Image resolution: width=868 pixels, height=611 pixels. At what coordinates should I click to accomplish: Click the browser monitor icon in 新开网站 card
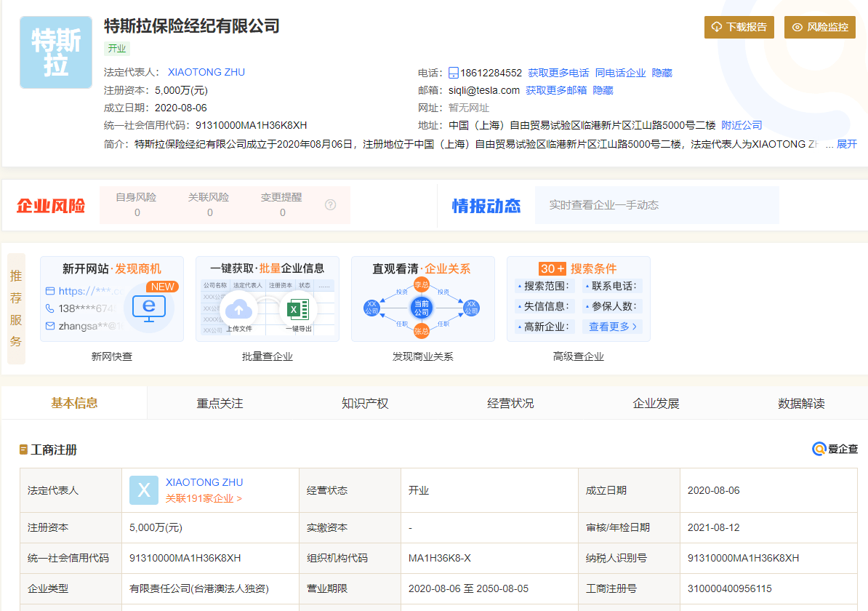(149, 309)
